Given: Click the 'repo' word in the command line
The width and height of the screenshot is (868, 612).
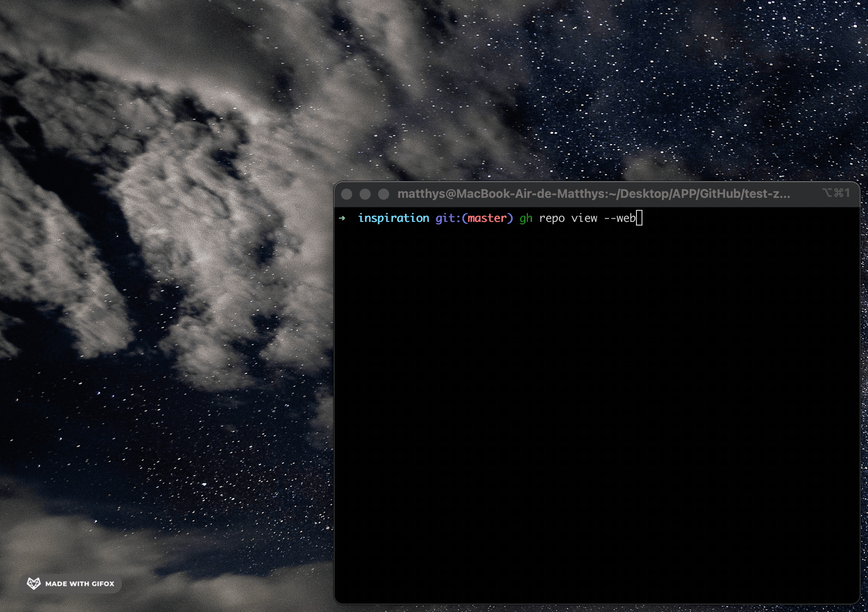Looking at the screenshot, I should 552,219.
